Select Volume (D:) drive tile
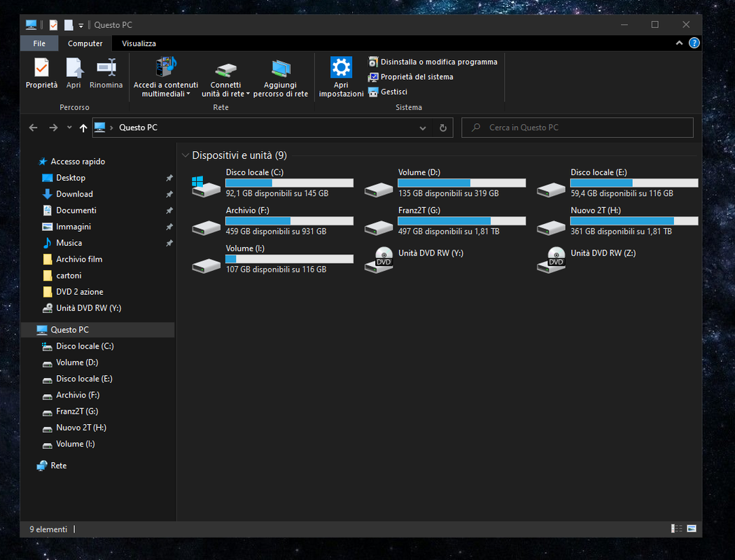This screenshot has width=735, height=560. (444, 183)
